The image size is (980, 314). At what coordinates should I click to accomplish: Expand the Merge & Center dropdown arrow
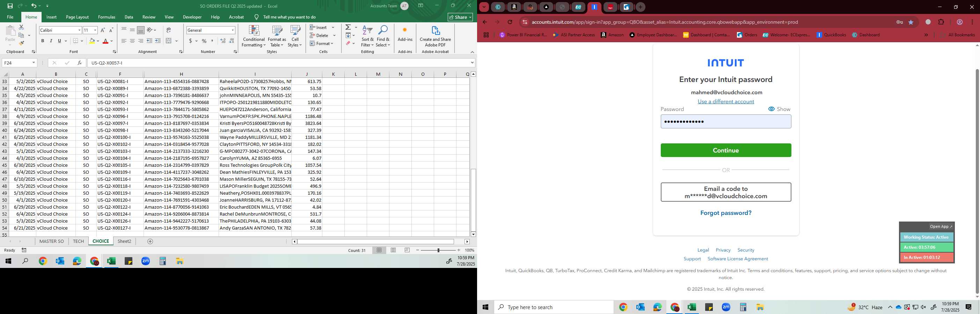click(176, 41)
